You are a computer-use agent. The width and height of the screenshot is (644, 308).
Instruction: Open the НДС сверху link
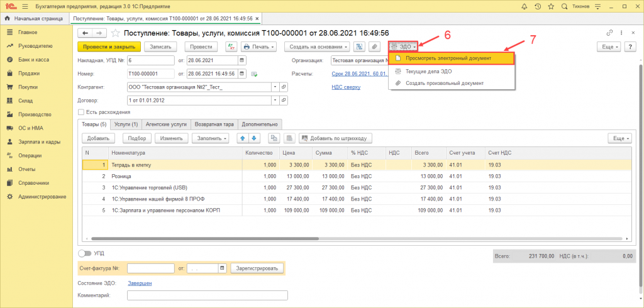tap(346, 87)
